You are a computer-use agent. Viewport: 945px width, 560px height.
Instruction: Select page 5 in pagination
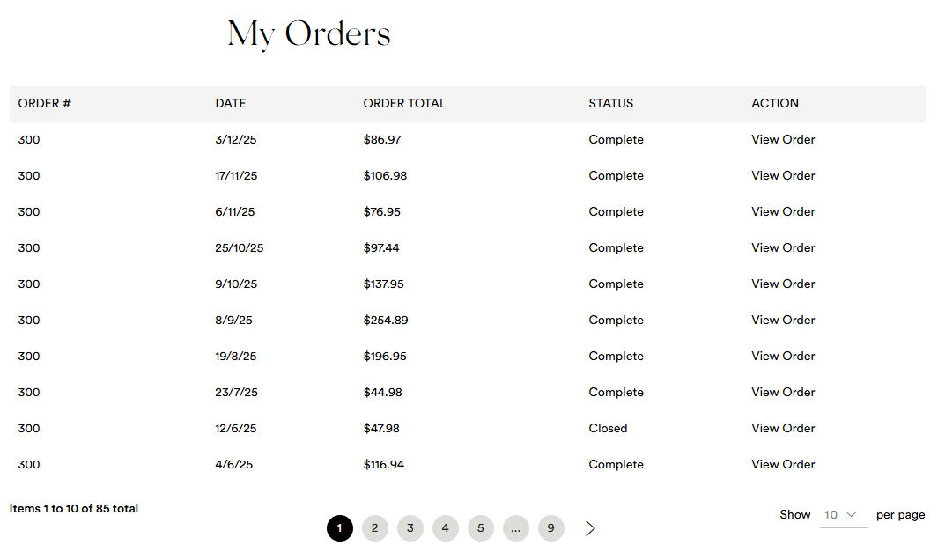pyautogui.click(x=481, y=528)
